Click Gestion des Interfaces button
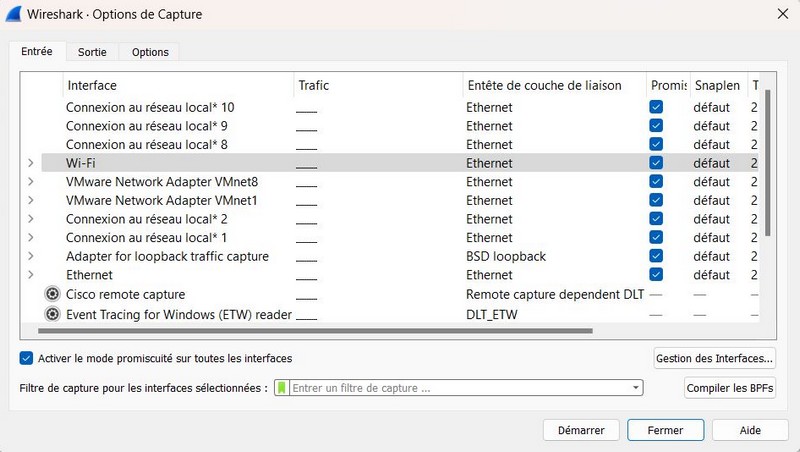 pos(714,357)
